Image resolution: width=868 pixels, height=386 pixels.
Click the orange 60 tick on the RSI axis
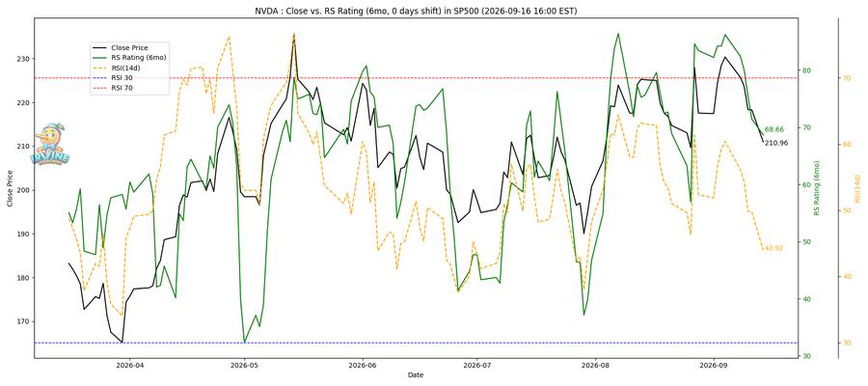click(847, 144)
